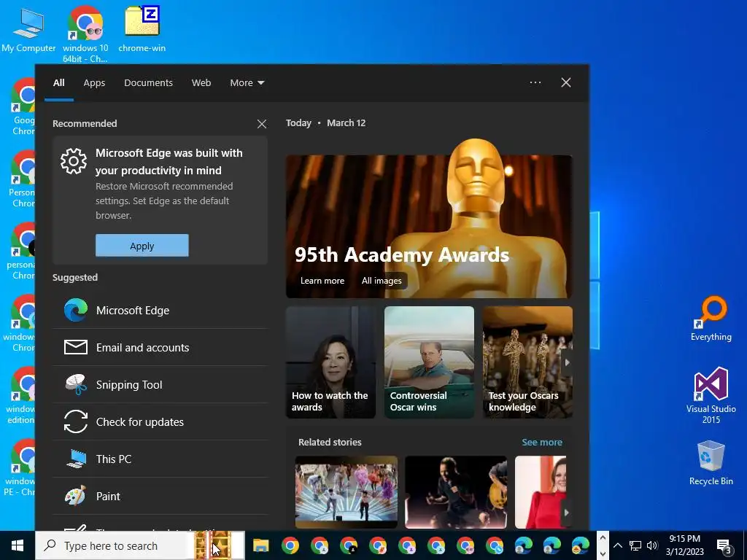Open the search panel options ellipsis menu
The image size is (747, 560).
(x=535, y=82)
